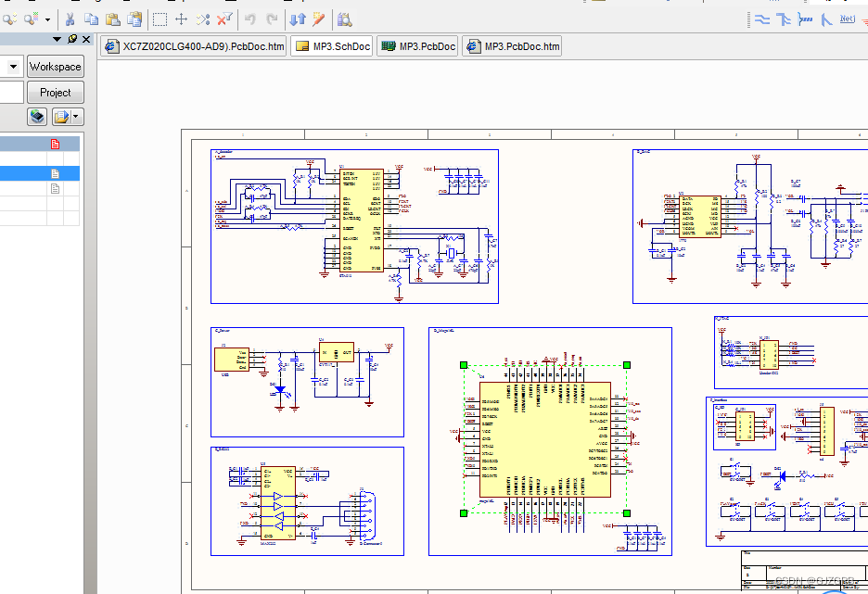The height and width of the screenshot is (594, 868).
Task: Select the Place Bus tool
Action: (783, 19)
